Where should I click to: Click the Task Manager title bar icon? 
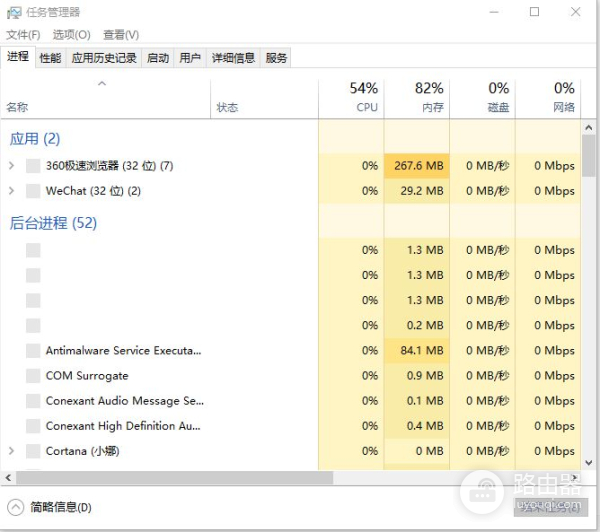[14, 13]
